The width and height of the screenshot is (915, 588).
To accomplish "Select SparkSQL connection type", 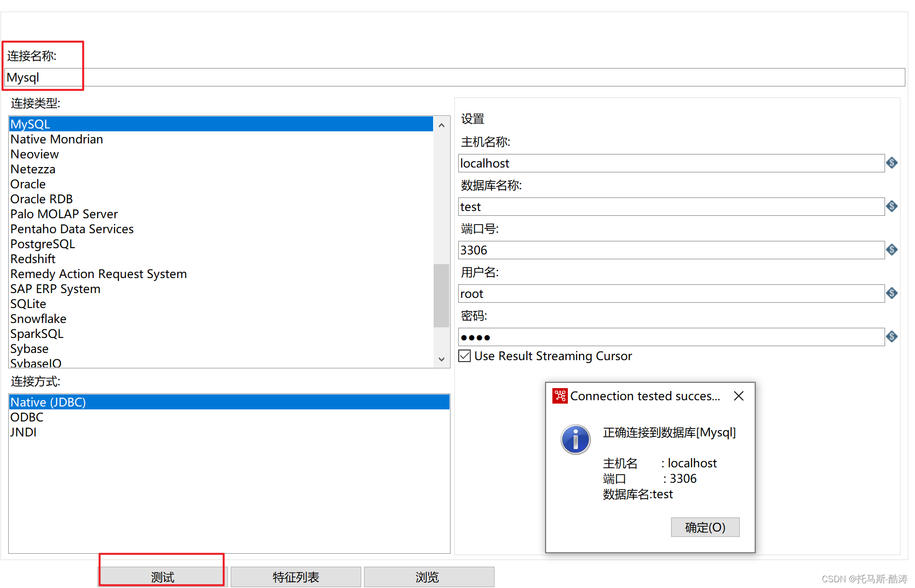I will coord(221,334).
